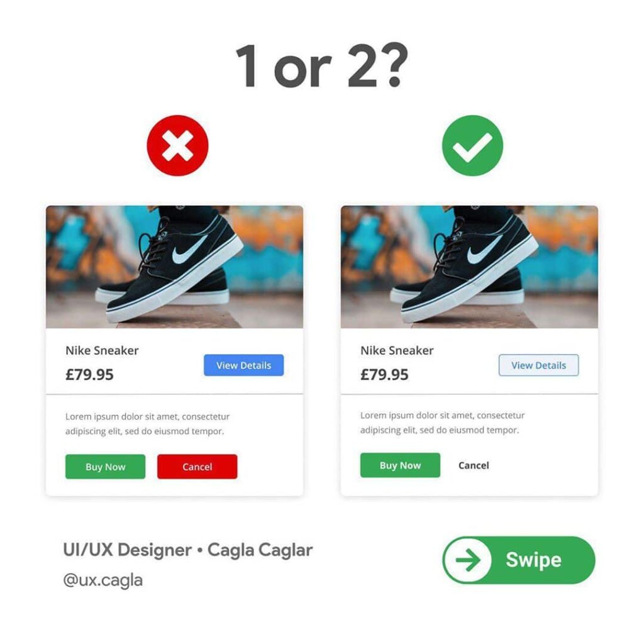The width and height of the screenshot is (644, 644).
Task: Click Buy Now in the right card
Action: click(400, 465)
